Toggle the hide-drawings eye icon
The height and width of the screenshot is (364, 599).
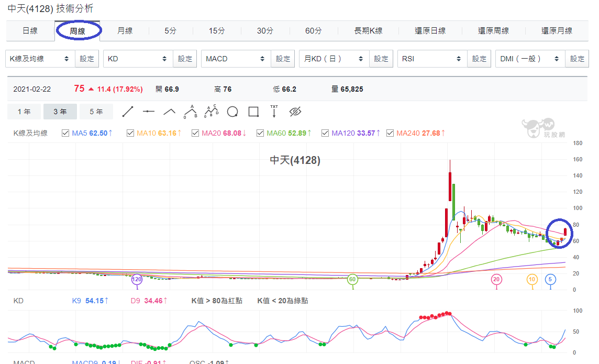[295, 112]
